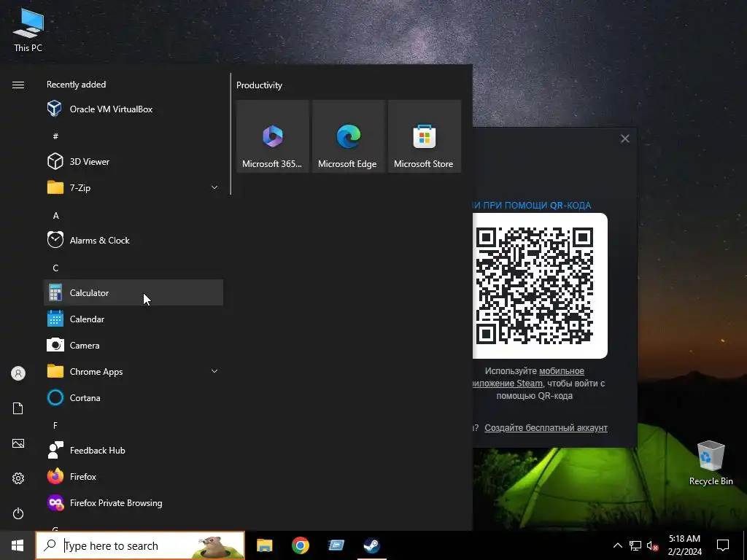
Task: Open the third pinned taskbar application
Action: point(336,545)
